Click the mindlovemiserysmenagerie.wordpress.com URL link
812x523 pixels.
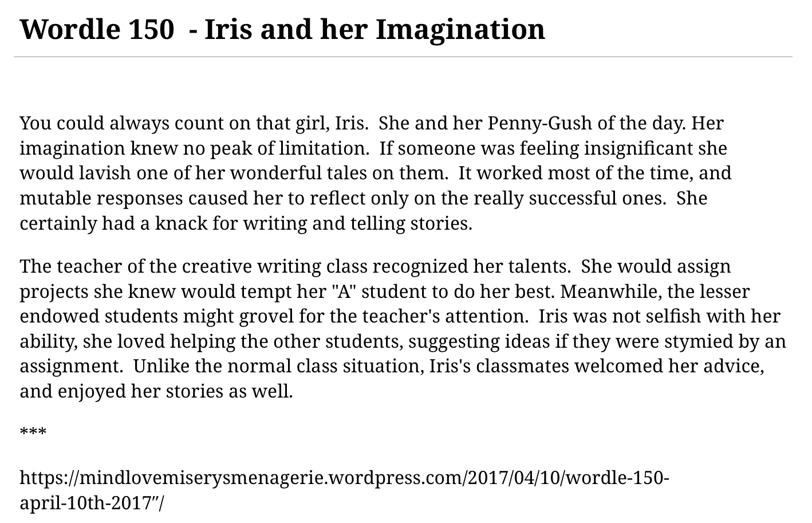tap(344, 477)
